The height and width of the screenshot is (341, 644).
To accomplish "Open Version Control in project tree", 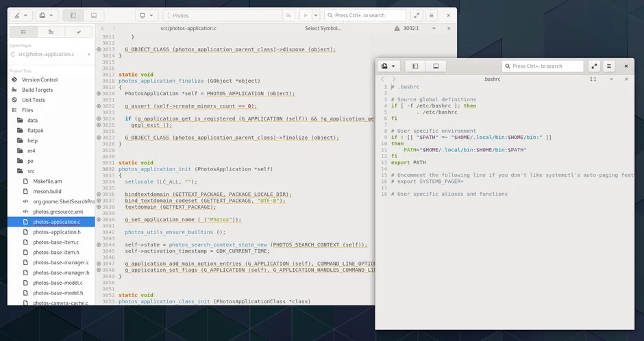I will click(x=40, y=79).
